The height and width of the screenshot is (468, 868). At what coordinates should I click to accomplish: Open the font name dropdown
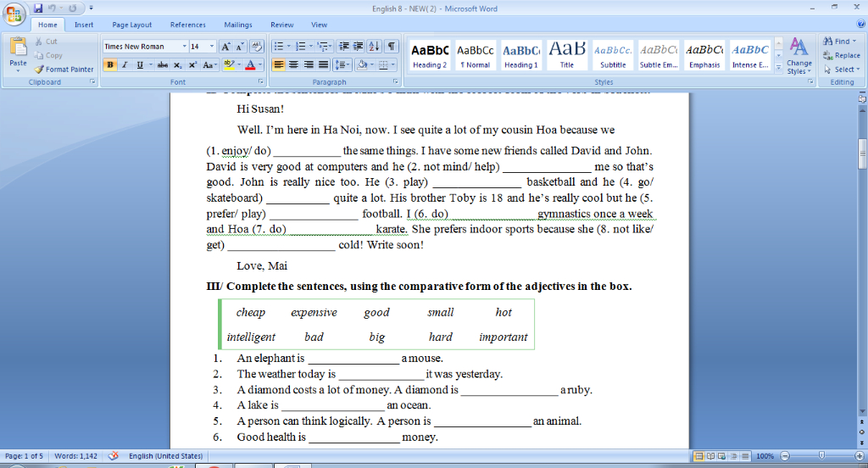184,47
